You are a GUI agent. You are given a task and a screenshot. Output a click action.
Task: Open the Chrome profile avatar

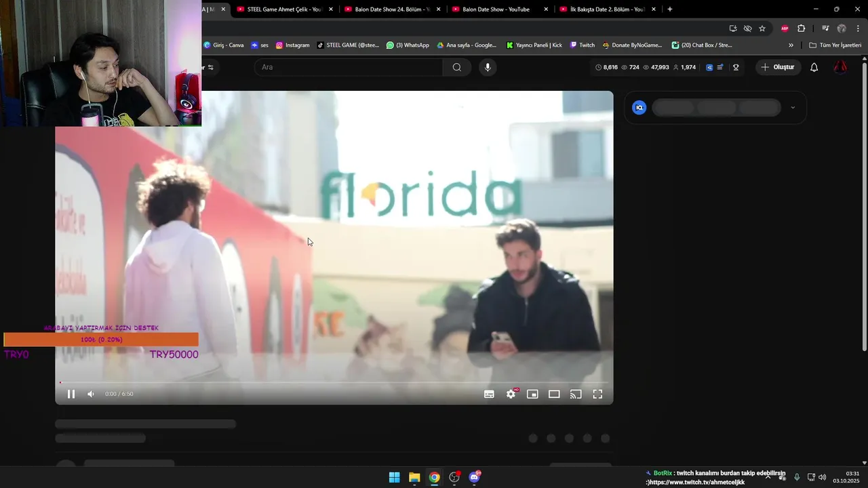(842, 28)
